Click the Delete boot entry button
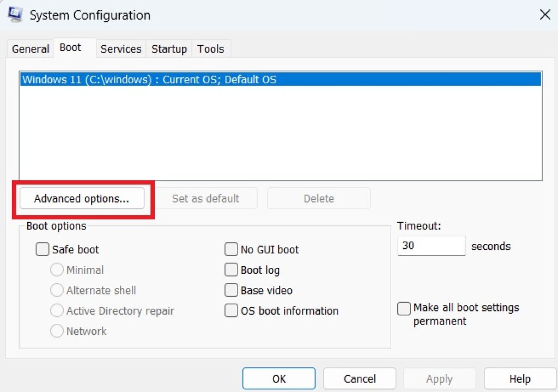 [319, 198]
